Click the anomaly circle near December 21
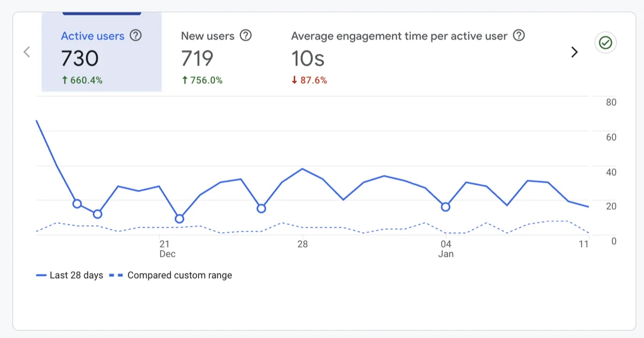644x338 pixels. tap(179, 219)
